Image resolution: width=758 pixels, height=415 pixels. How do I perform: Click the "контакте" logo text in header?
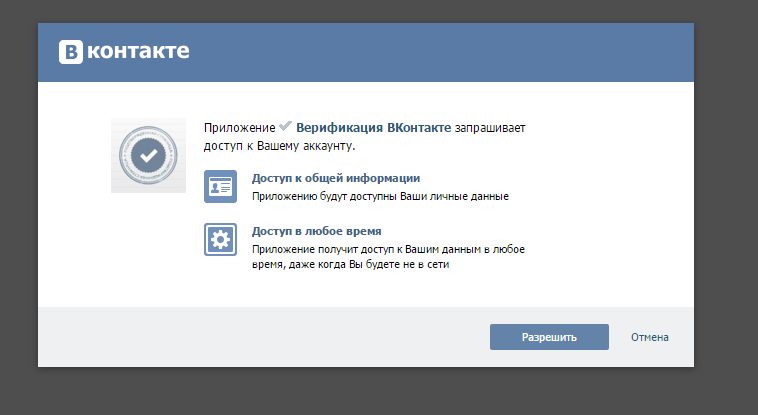[138, 52]
